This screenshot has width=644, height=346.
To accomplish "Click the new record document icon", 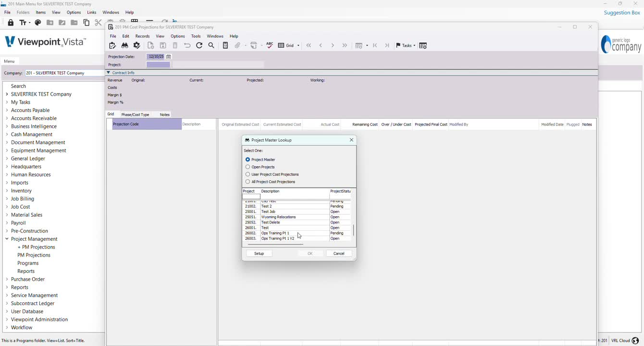I will (x=151, y=46).
